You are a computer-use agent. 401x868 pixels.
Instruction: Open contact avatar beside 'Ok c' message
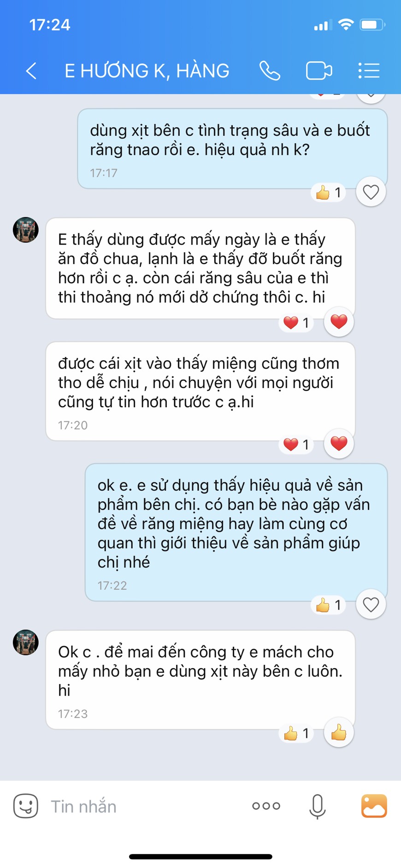[25, 642]
